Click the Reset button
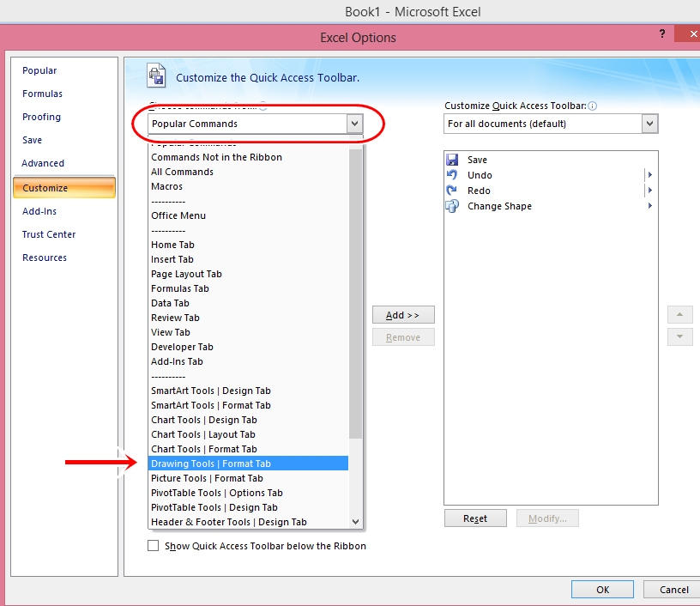 475,518
